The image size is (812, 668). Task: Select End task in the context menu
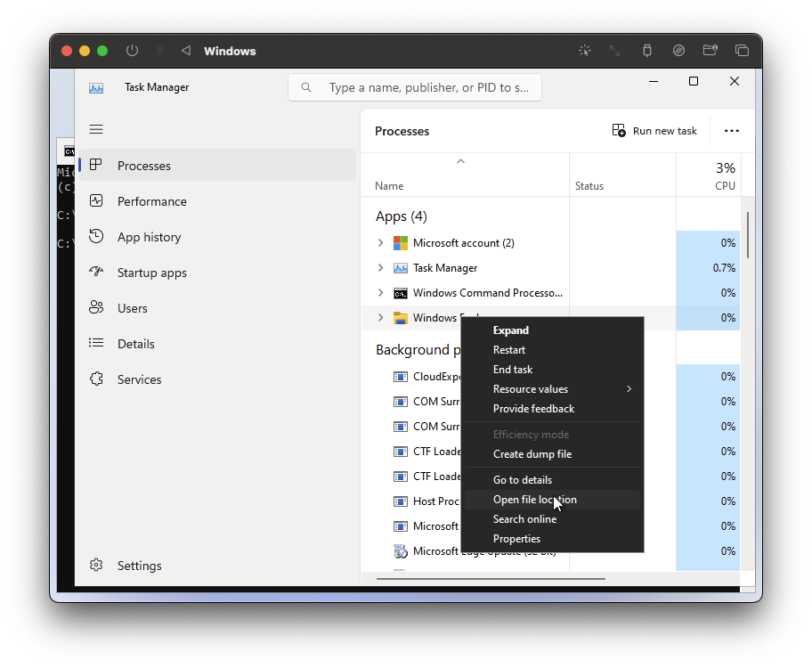click(x=553, y=370)
